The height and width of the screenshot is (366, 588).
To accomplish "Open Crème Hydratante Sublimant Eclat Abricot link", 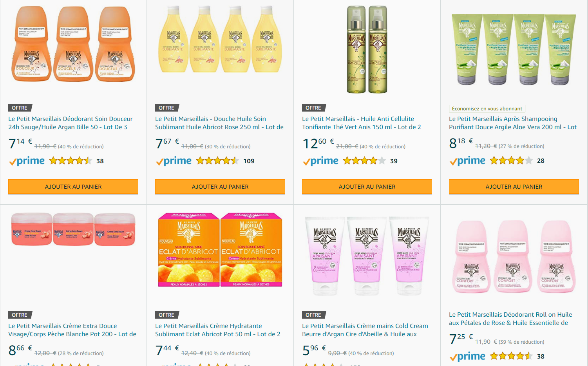I will pyautogui.click(x=218, y=330).
